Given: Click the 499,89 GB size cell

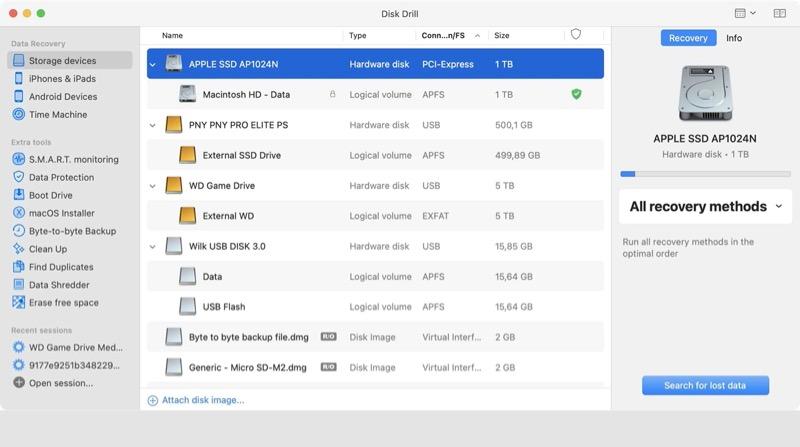Looking at the screenshot, I should point(517,155).
